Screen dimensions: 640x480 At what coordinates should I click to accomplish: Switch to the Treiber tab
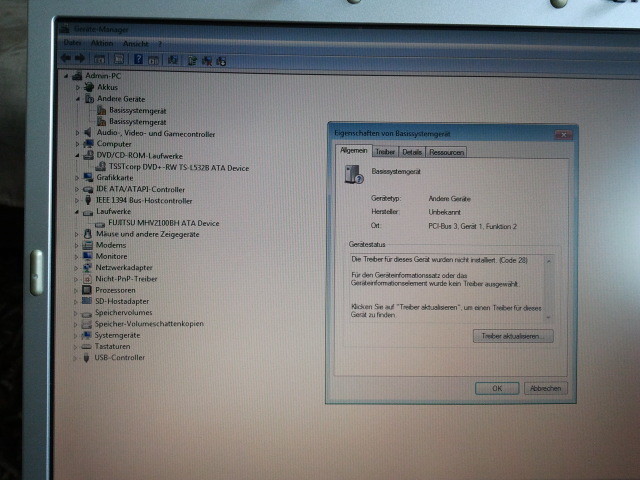(385, 152)
